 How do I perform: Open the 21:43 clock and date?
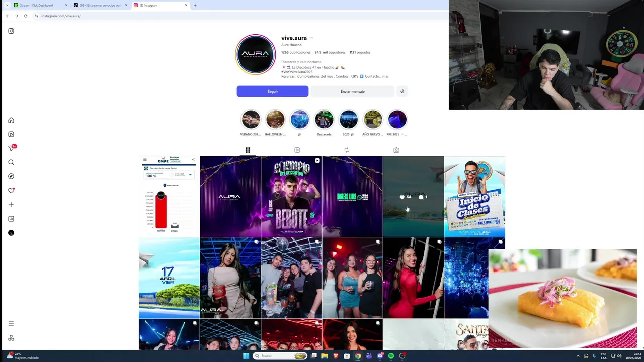[x=634, y=356]
